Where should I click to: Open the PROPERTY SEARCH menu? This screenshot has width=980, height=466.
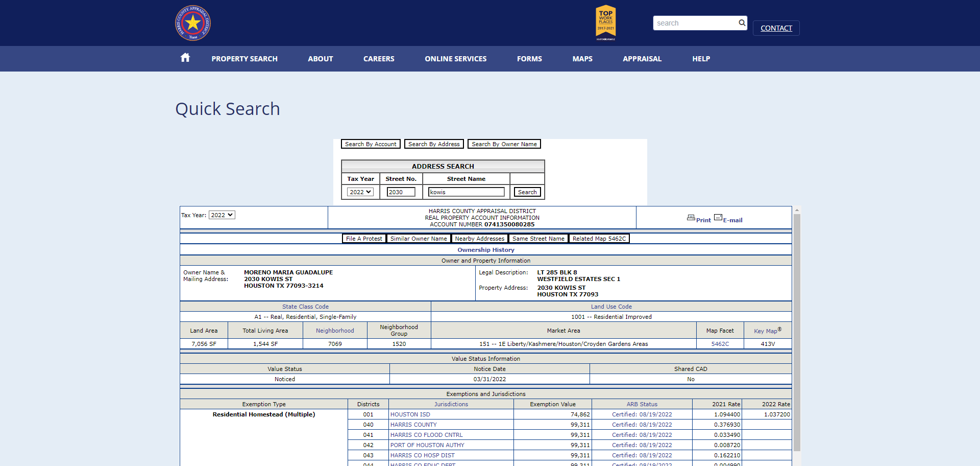244,59
